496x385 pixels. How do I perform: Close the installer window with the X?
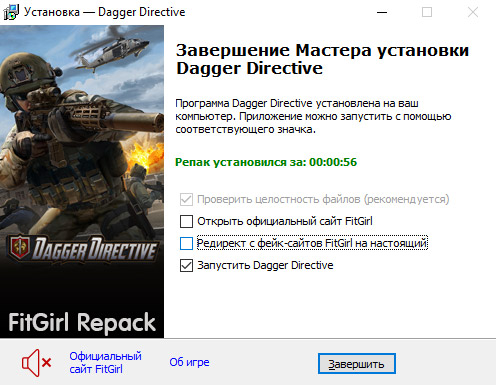473,12
